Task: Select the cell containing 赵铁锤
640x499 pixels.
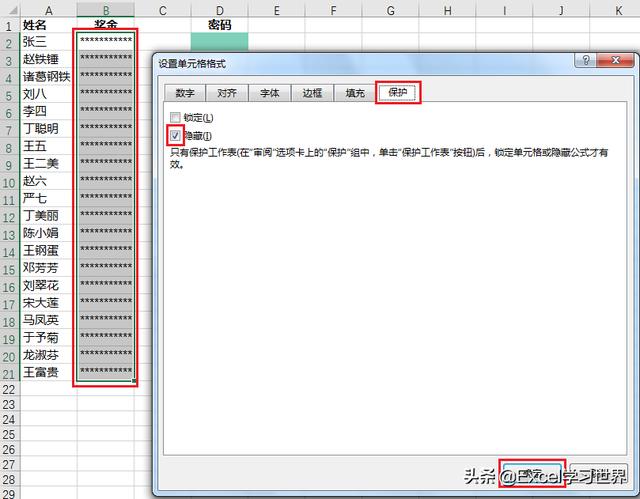Action: pyautogui.click(x=49, y=59)
